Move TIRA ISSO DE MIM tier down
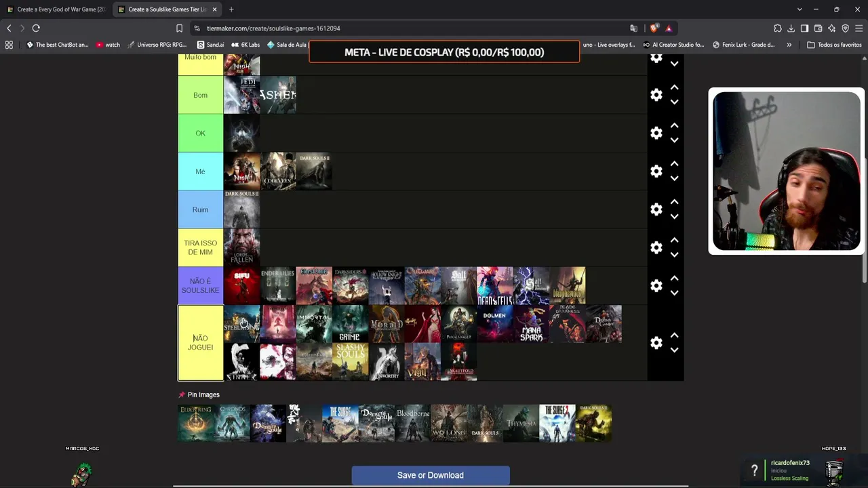Image resolution: width=868 pixels, height=488 pixels. pos(674,255)
